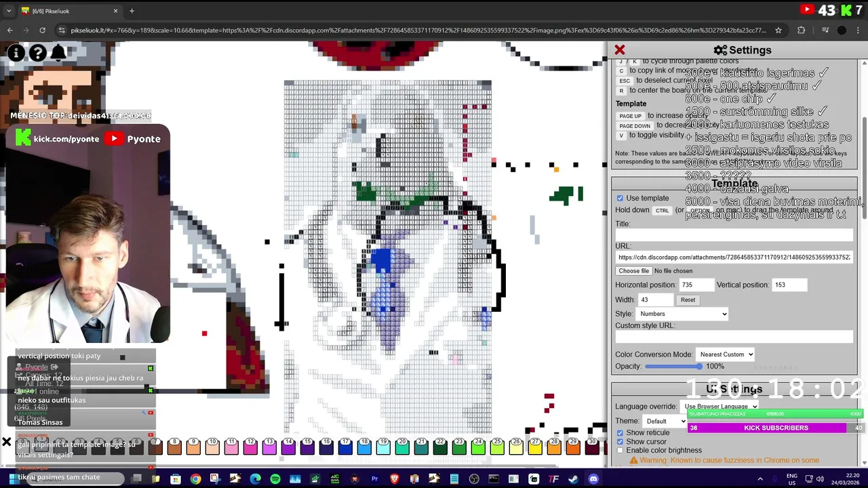This screenshot has width=868, height=488.
Task: Open the Style dropdown showing Numbers
Action: click(x=682, y=314)
